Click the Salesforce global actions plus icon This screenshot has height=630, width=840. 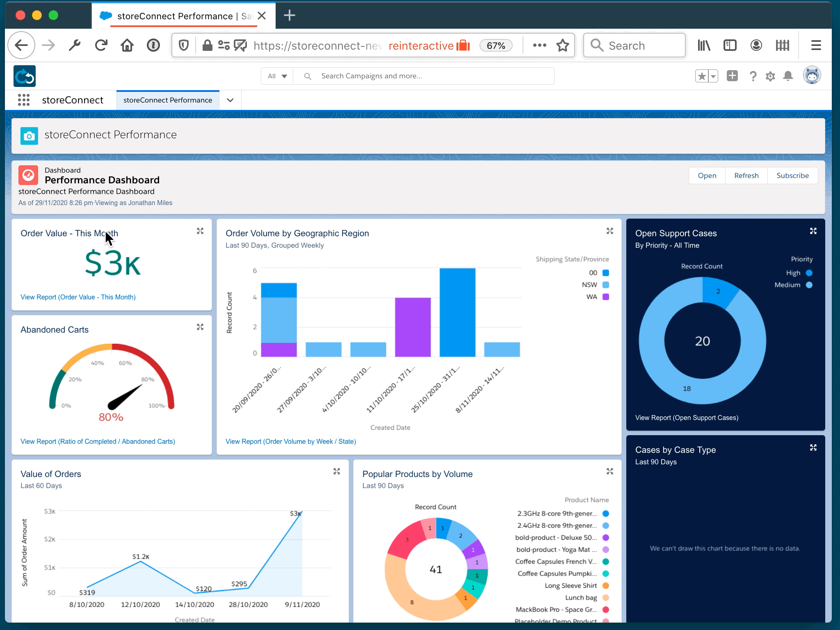[732, 76]
